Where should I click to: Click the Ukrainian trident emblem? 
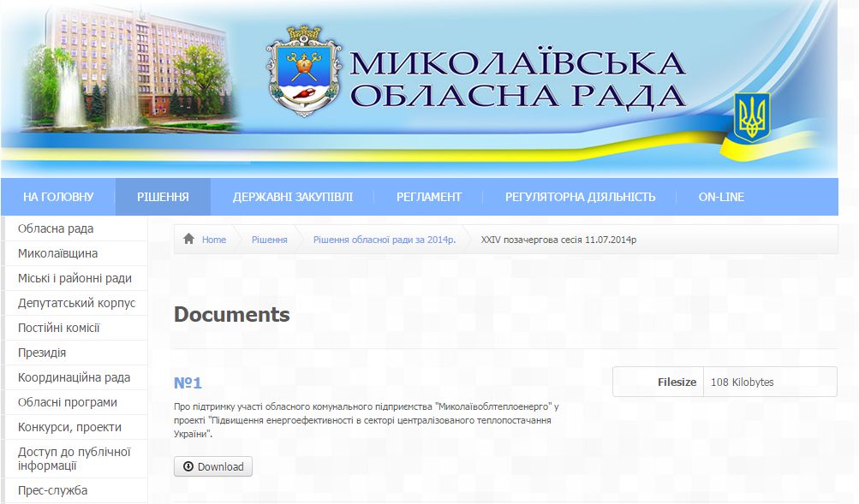click(x=752, y=117)
